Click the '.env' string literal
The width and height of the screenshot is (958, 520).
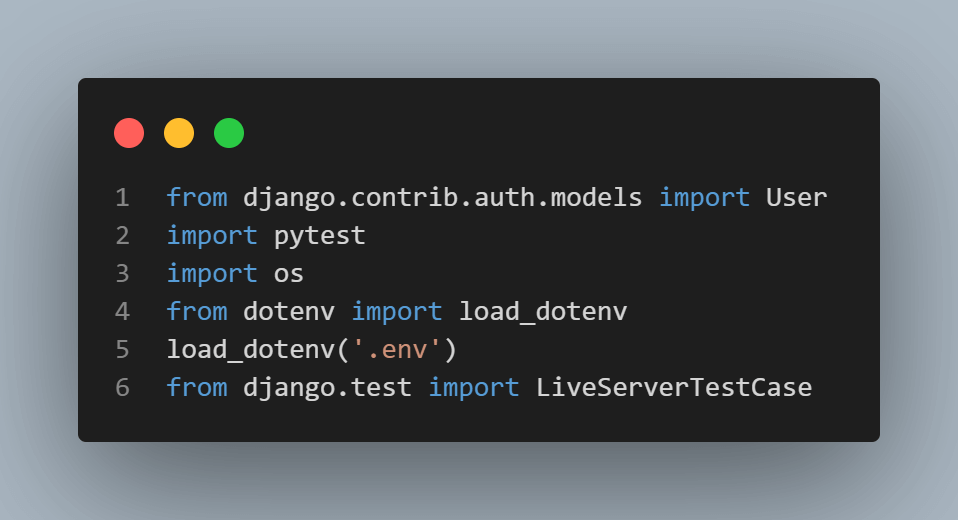click(397, 350)
